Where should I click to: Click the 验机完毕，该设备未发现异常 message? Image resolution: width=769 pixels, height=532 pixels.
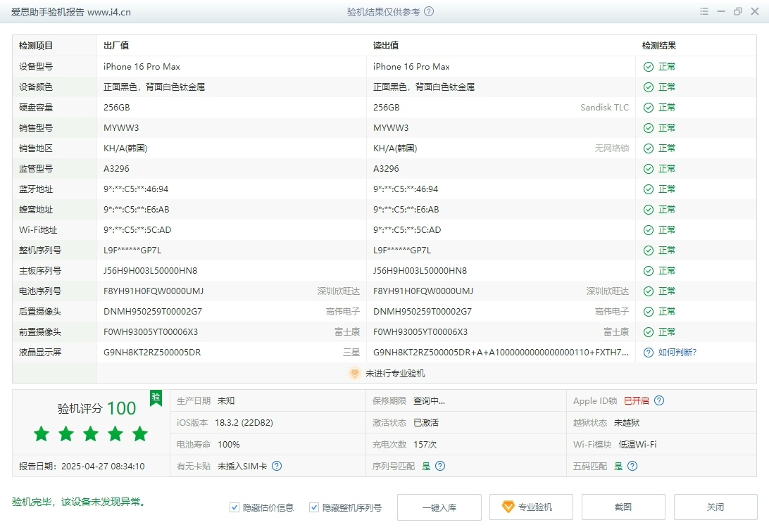(80, 502)
